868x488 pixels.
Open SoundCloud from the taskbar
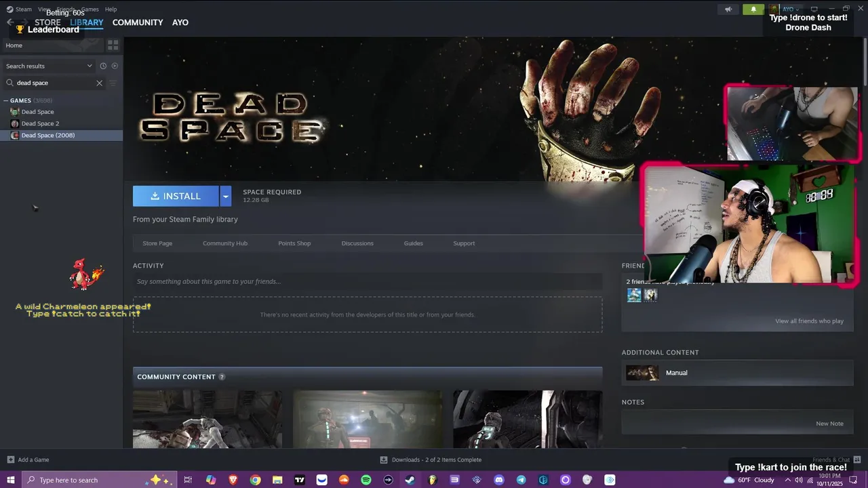344,480
